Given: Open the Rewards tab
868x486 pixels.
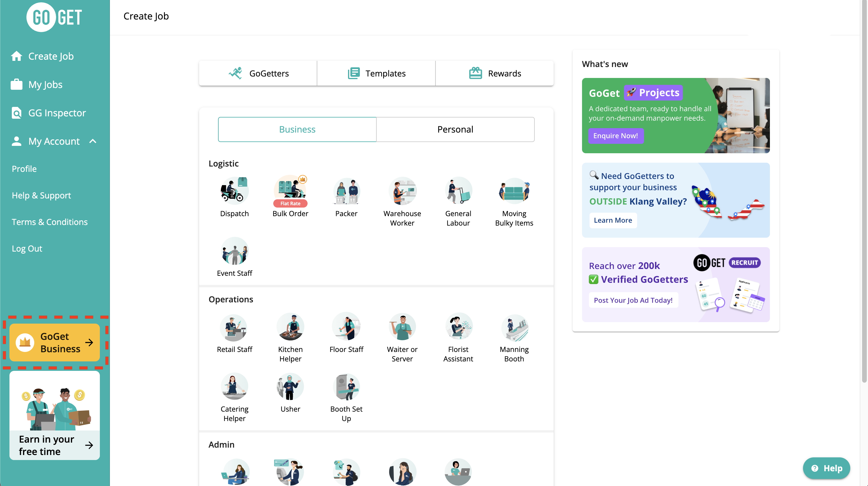Looking at the screenshot, I should coord(495,74).
